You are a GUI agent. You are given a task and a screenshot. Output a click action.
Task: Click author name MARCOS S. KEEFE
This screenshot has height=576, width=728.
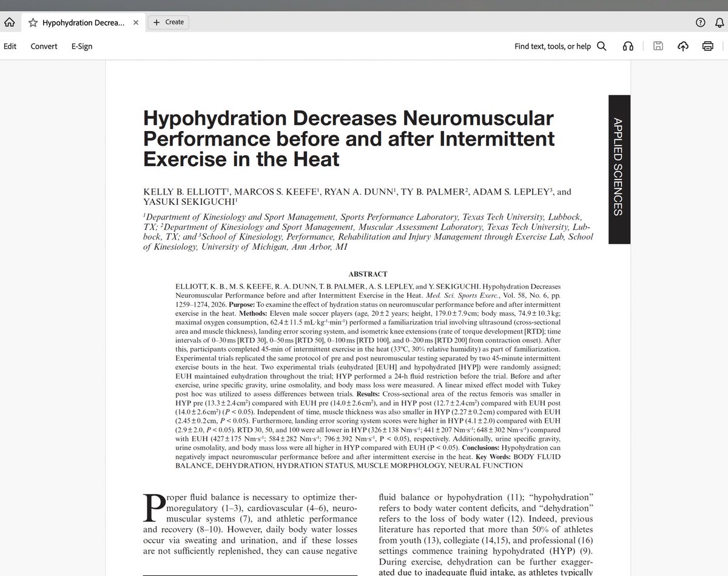click(275, 192)
